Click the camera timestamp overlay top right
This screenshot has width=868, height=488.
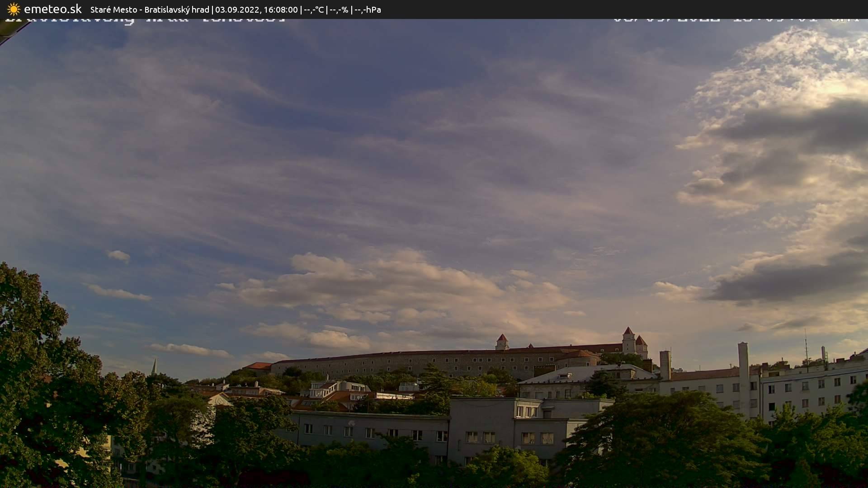point(737,20)
